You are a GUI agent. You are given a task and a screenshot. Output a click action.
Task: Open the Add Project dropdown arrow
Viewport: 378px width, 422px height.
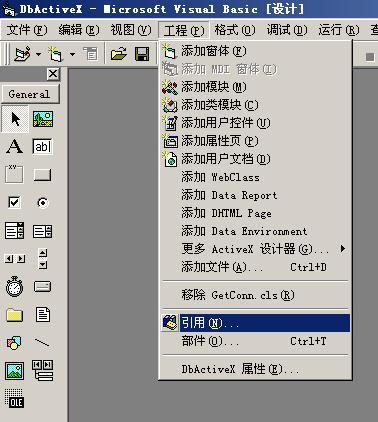pyautogui.click(x=38, y=54)
